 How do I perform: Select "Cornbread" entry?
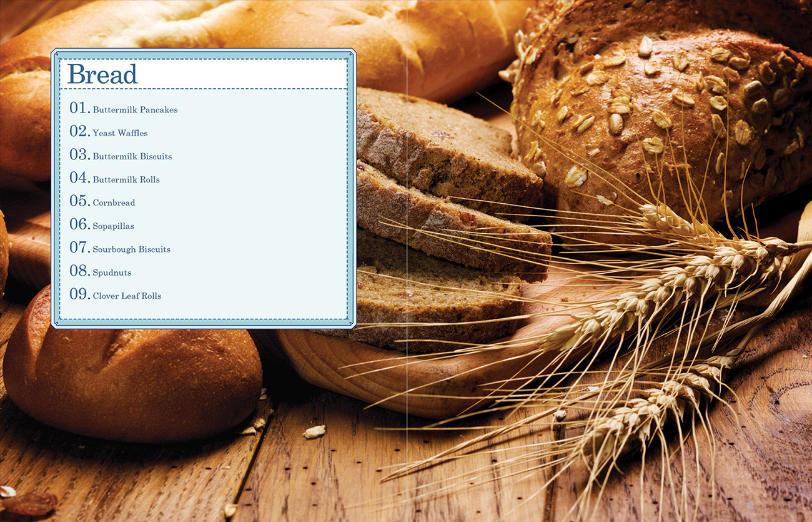coord(102,201)
